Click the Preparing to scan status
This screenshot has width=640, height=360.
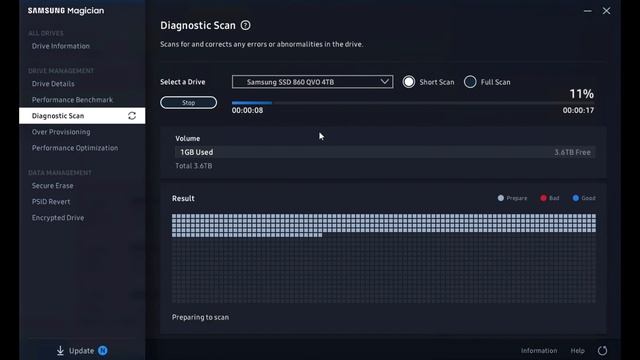tap(200, 317)
